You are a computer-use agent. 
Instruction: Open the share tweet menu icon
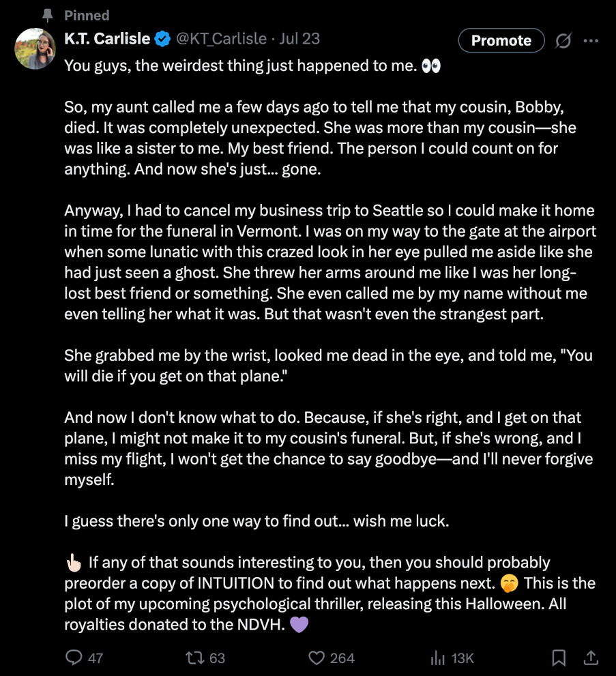pos(591,658)
